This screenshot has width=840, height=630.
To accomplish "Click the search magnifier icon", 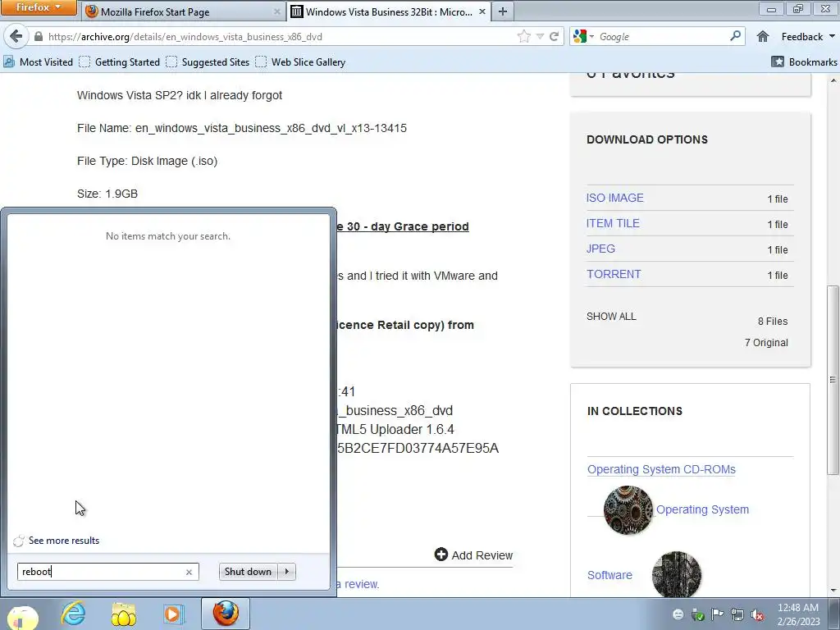I will (x=736, y=36).
